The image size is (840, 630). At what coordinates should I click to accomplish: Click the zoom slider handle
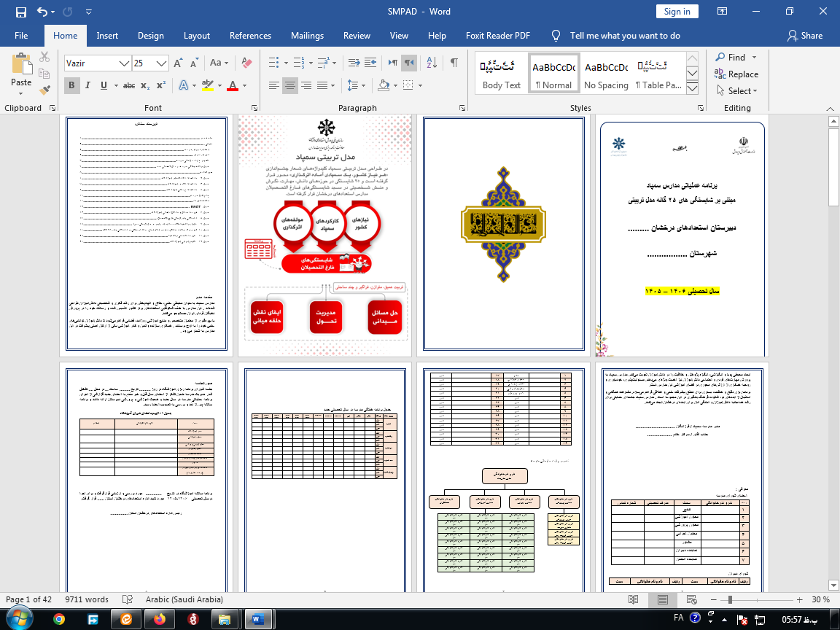pos(730,599)
